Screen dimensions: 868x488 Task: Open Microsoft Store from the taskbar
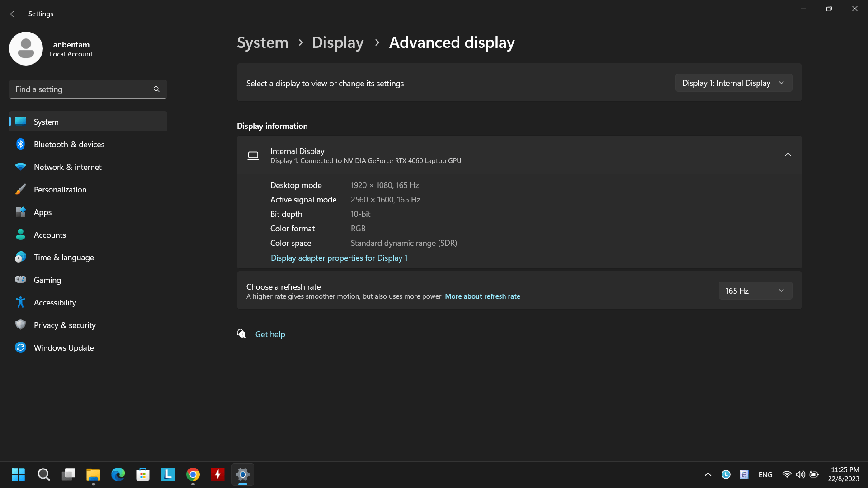click(142, 474)
